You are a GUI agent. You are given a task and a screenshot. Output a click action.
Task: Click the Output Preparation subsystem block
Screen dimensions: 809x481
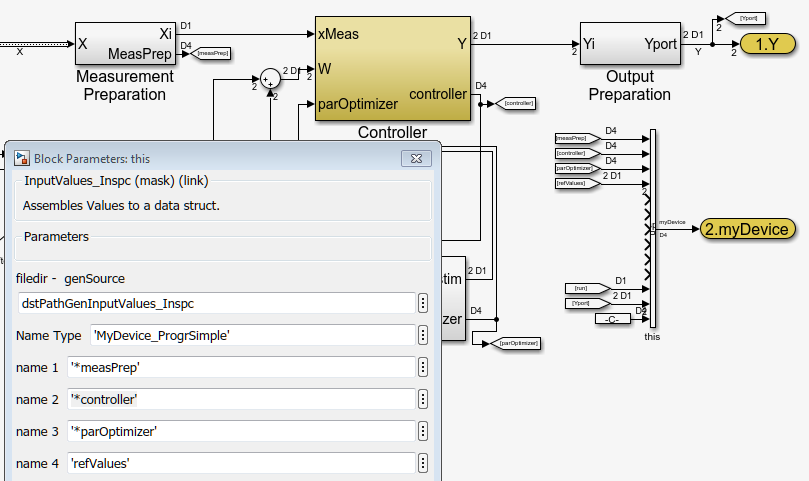[x=629, y=44]
